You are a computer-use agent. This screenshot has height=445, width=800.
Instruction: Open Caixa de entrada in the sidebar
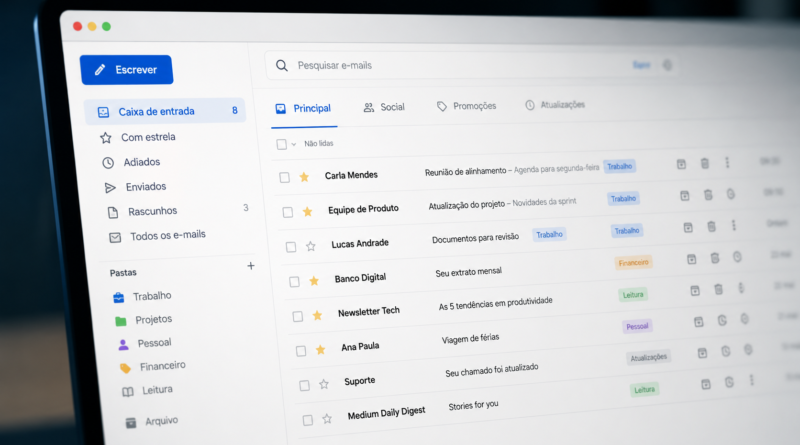[165, 111]
